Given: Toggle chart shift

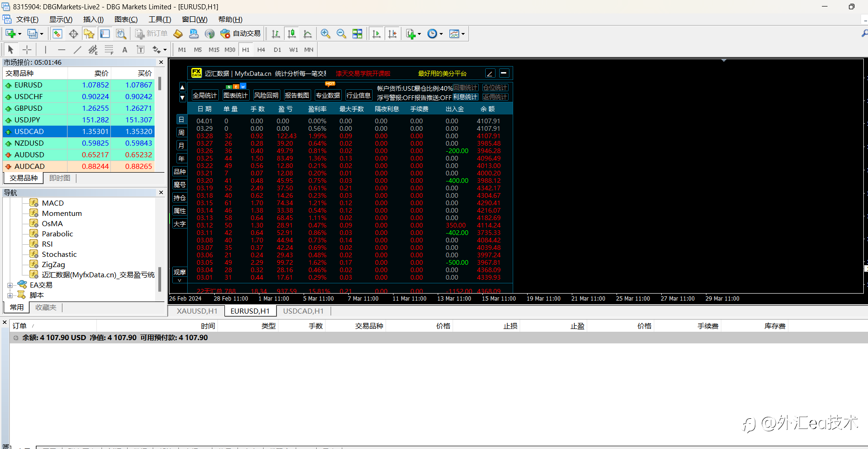Looking at the screenshot, I should [x=393, y=34].
